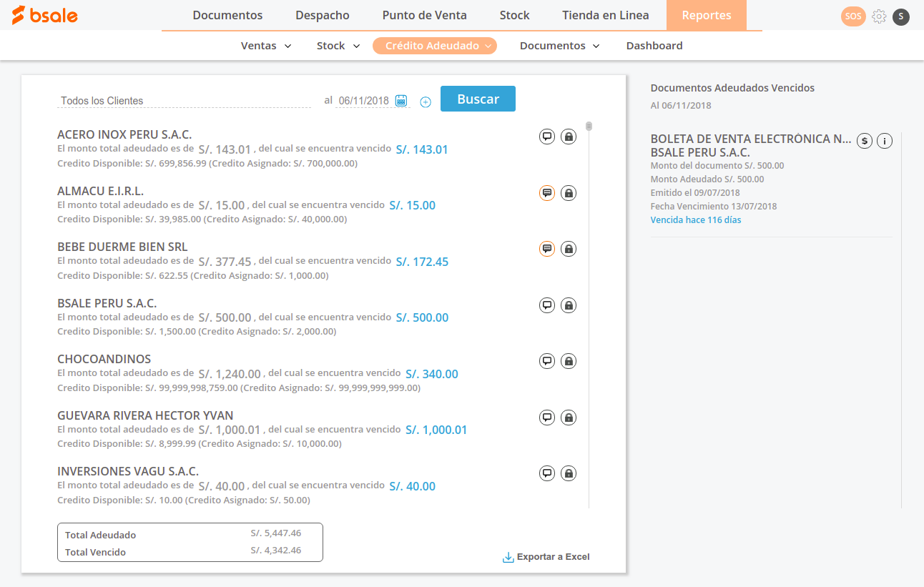Toggle the comment indicator for BEBE DUERME BIEN SRL

547,248
